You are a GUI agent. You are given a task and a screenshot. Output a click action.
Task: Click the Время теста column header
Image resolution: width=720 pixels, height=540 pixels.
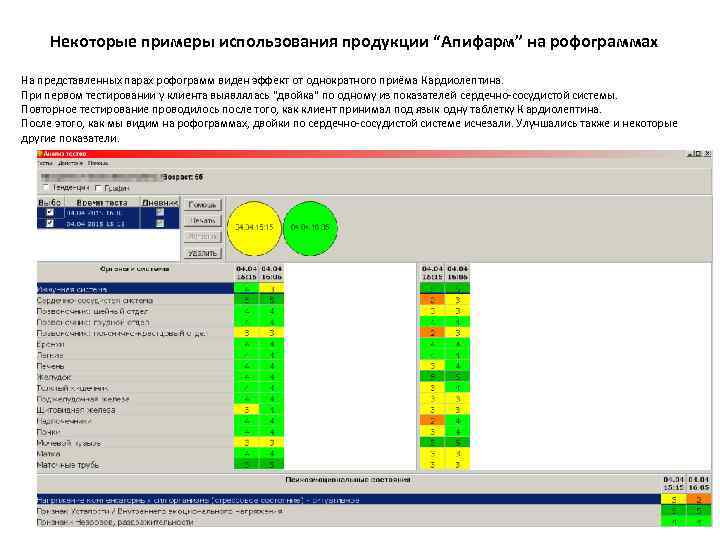(101, 202)
